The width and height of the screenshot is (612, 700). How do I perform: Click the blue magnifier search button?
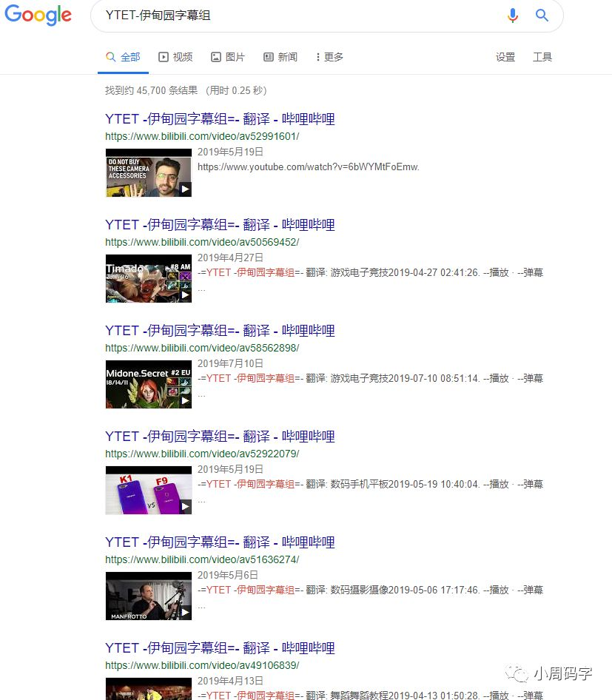tap(542, 16)
